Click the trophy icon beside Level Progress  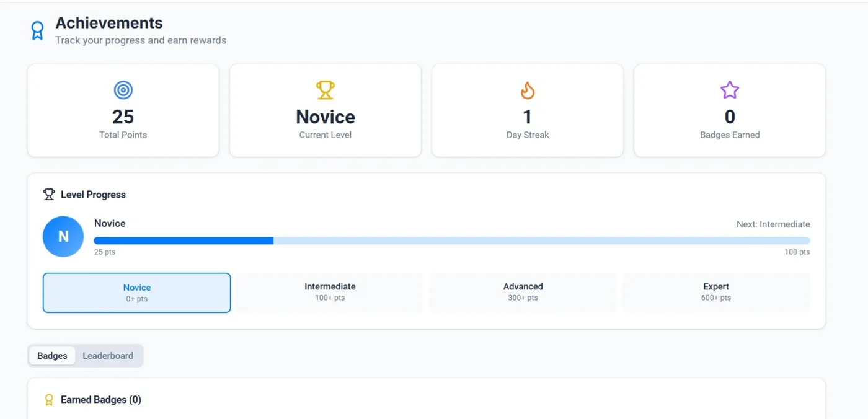[x=49, y=195]
